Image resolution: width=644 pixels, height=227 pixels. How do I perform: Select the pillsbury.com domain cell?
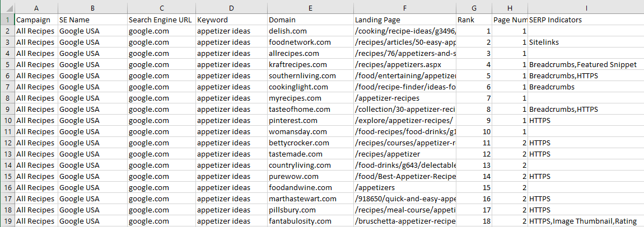(x=310, y=210)
